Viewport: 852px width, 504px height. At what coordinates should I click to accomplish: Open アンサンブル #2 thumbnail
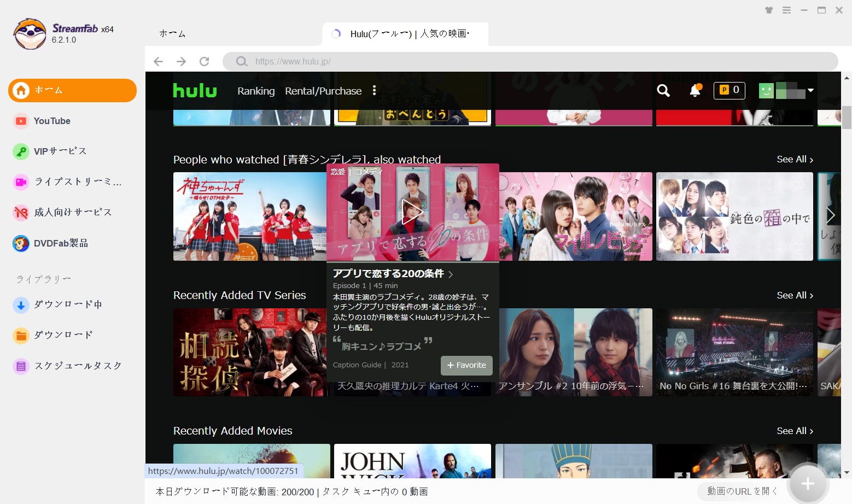[576, 353]
